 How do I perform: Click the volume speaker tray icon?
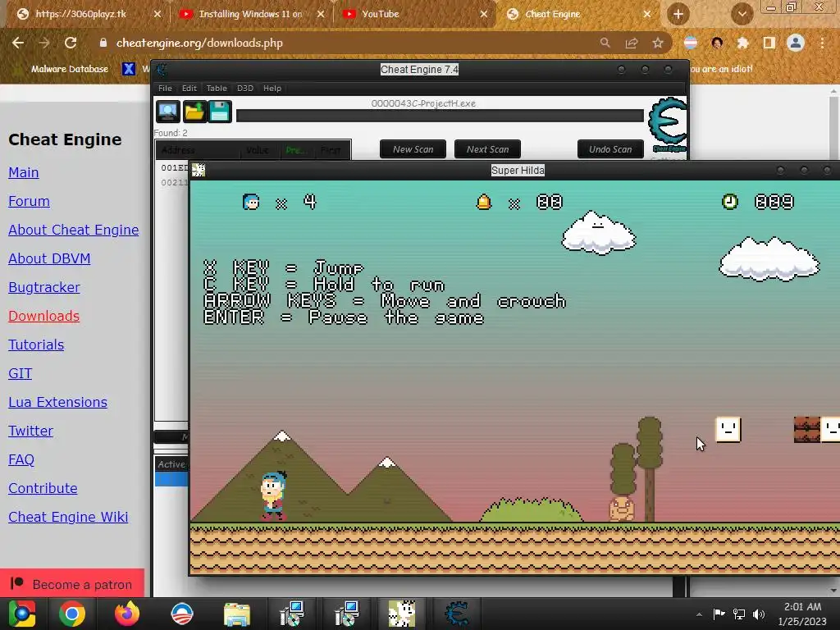759,614
